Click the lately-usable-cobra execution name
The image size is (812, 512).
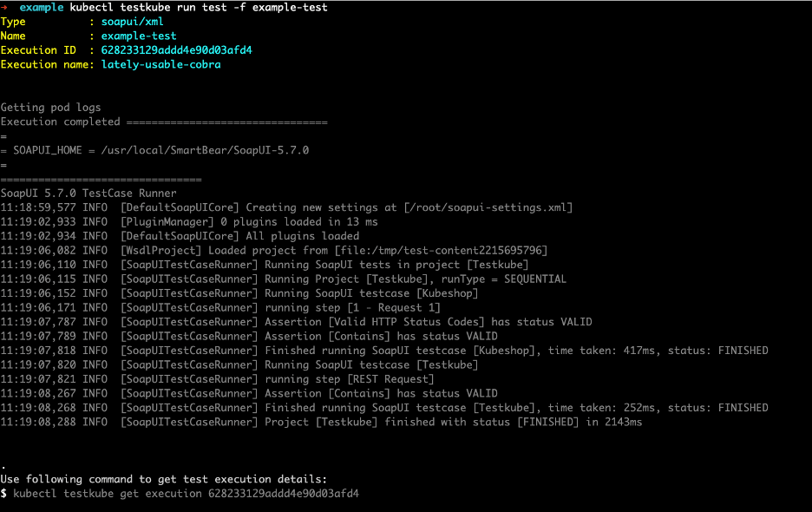pos(160,64)
